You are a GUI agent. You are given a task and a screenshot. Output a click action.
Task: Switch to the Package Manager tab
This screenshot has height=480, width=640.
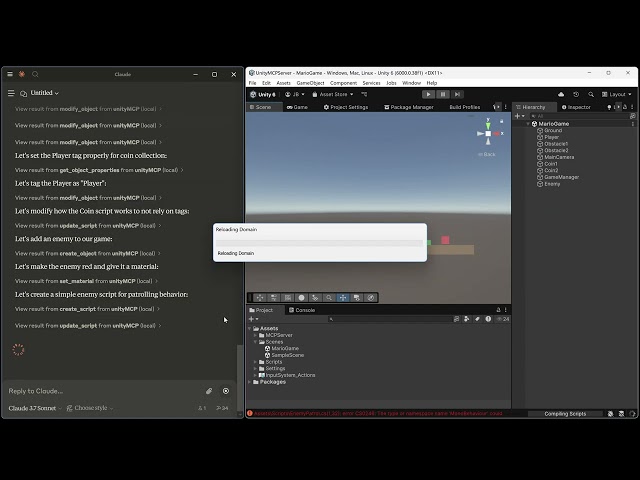409,107
